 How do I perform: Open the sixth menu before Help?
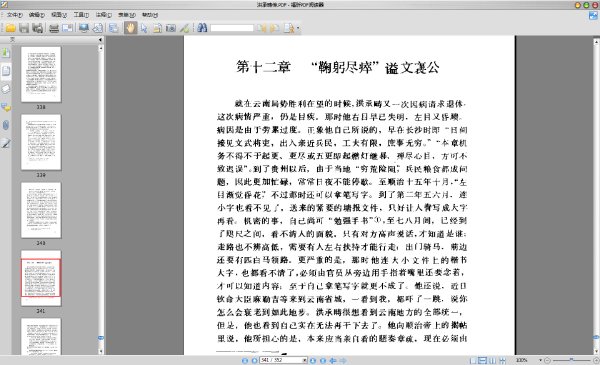coord(126,15)
